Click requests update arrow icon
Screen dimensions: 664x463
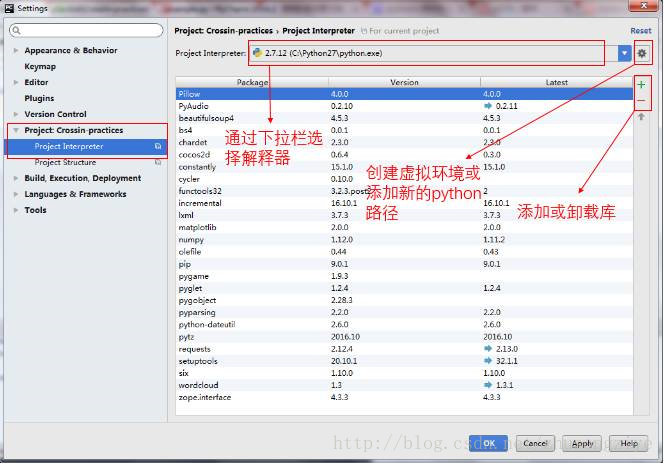[x=488, y=349]
